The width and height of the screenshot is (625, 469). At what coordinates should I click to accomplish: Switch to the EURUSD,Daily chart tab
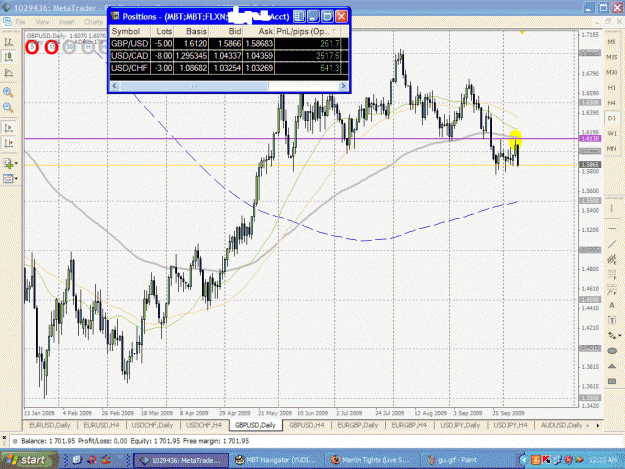50,425
